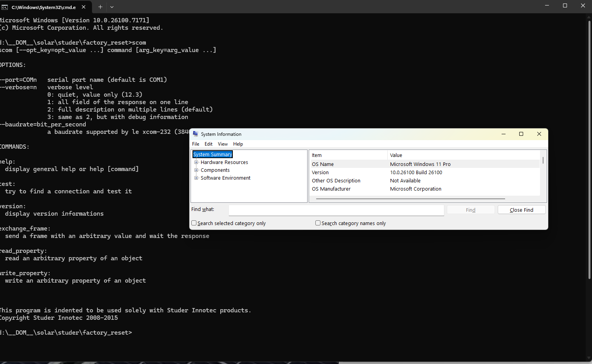The width and height of the screenshot is (592, 364).
Task: Open the terminal profile dropdown chevron
Action: (112, 7)
